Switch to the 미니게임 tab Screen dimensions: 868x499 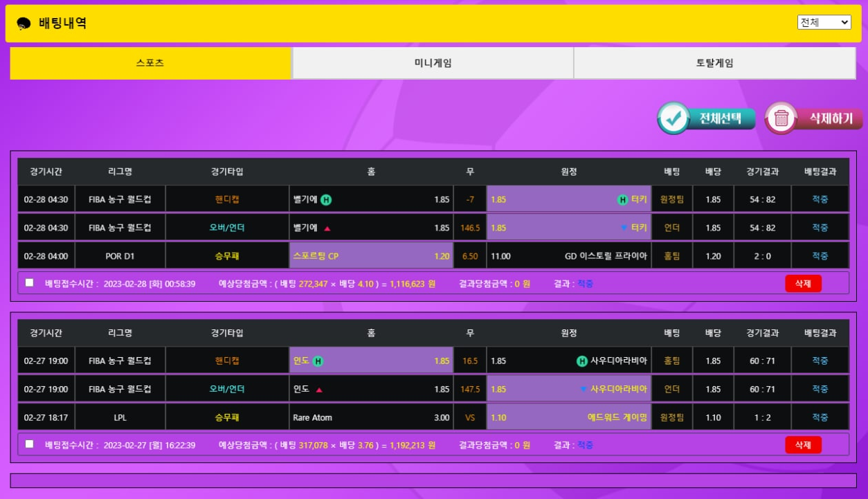pos(433,63)
